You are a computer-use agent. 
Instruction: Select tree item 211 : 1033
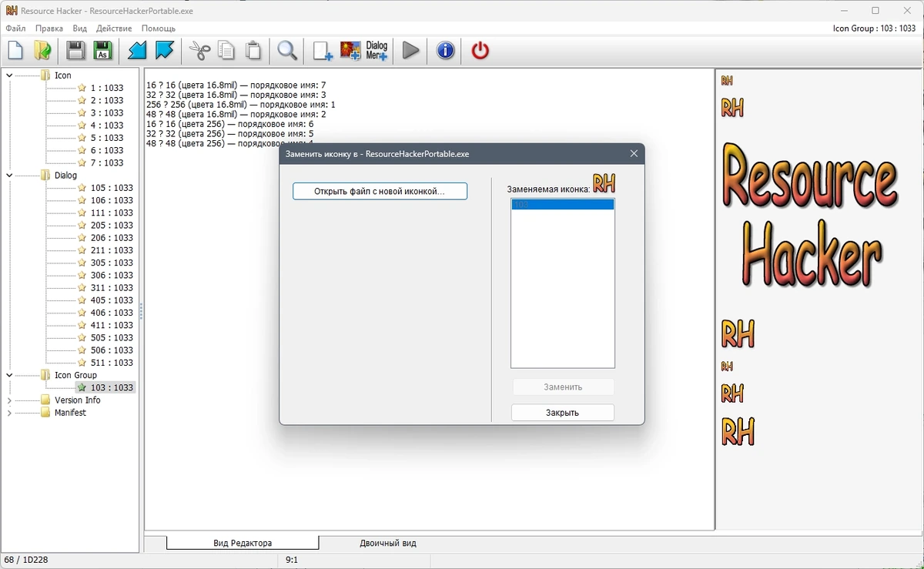112,250
